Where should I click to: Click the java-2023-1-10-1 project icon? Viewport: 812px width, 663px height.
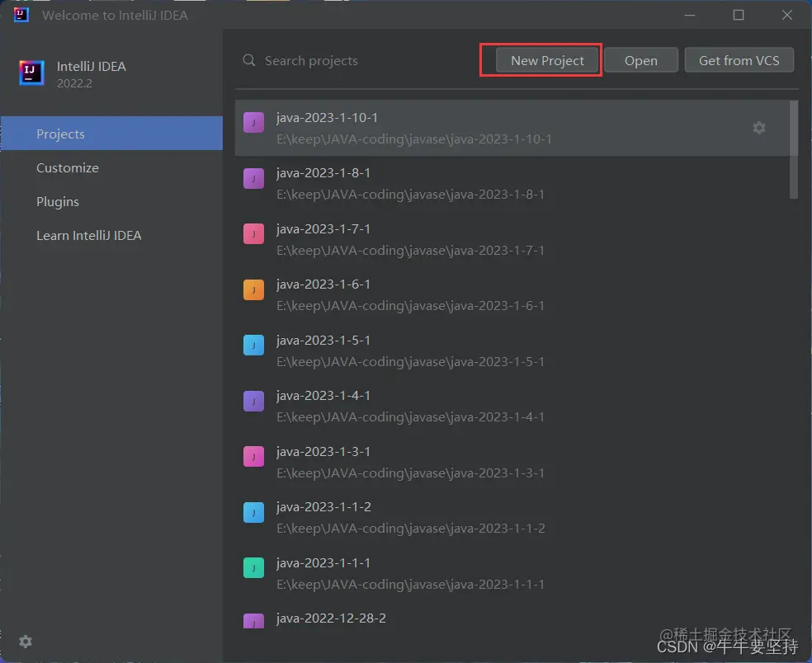click(254, 123)
